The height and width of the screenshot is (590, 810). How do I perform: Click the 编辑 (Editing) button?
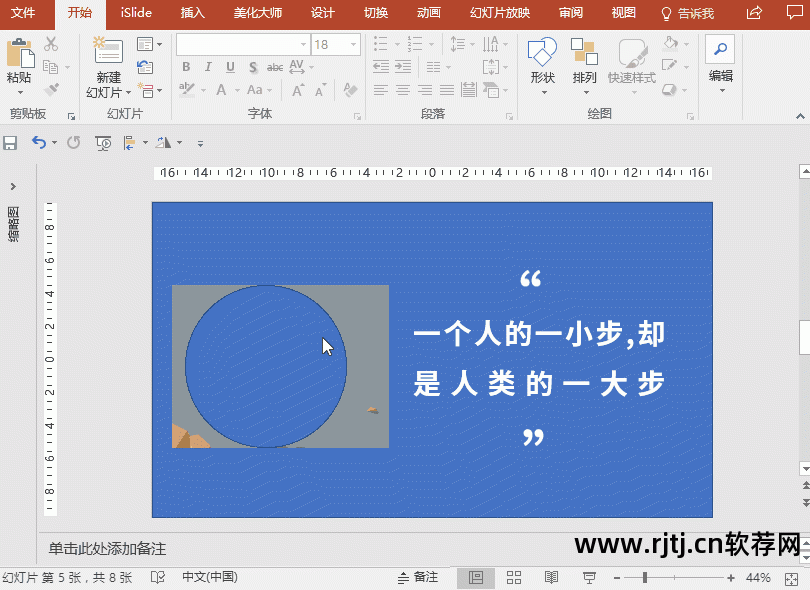click(x=720, y=60)
